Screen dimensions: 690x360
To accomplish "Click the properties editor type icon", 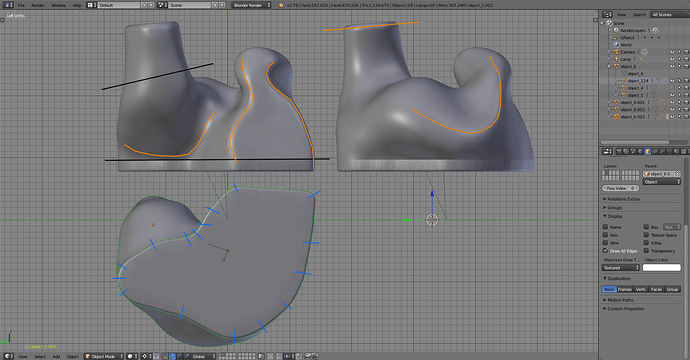I will click(607, 151).
